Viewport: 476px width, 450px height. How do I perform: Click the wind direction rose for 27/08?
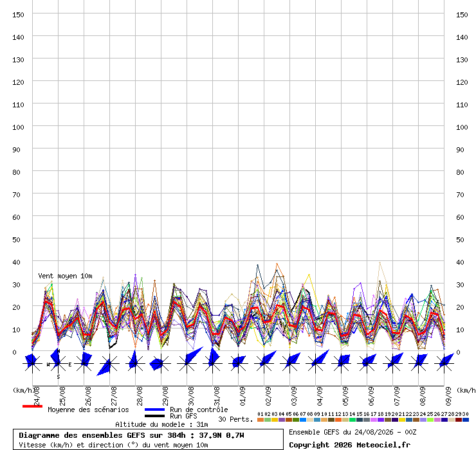click(109, 364)
